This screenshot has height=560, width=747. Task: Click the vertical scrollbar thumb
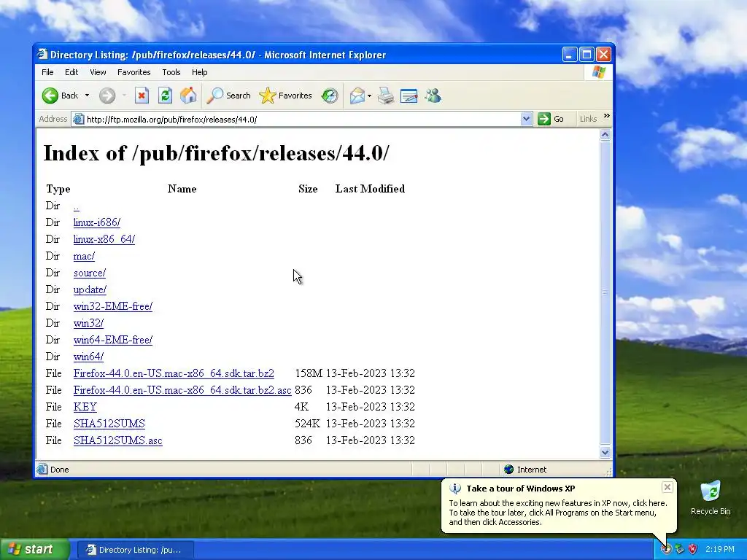[x=605, y=292]
